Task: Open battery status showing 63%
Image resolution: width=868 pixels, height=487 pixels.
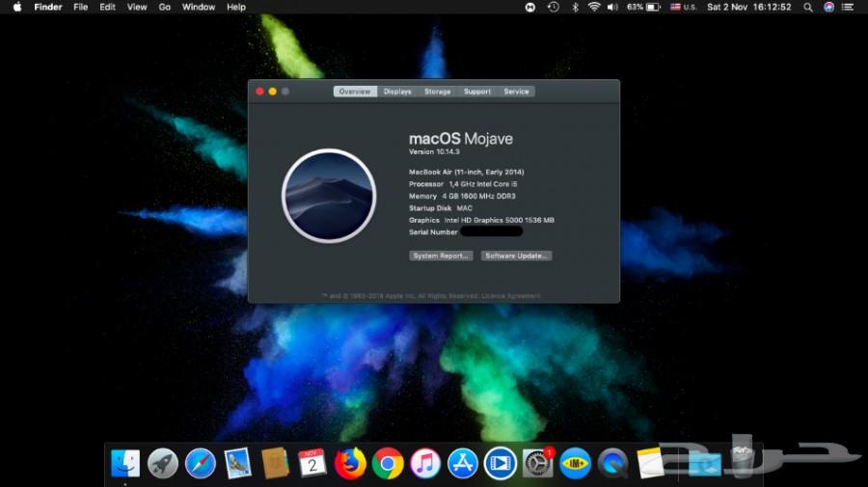Action: coord(644,7)
